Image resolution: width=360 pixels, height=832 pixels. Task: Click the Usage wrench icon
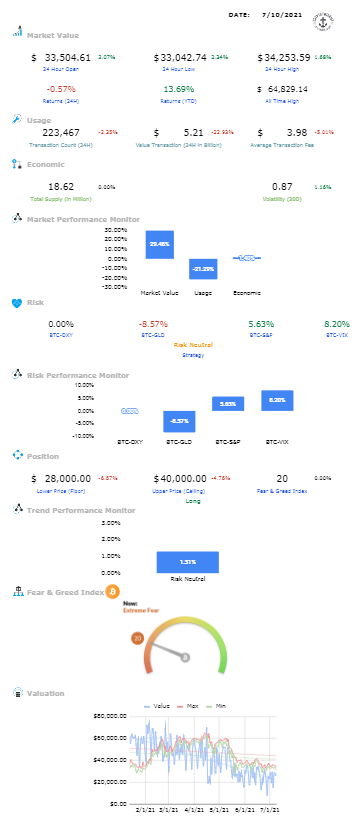17,119
